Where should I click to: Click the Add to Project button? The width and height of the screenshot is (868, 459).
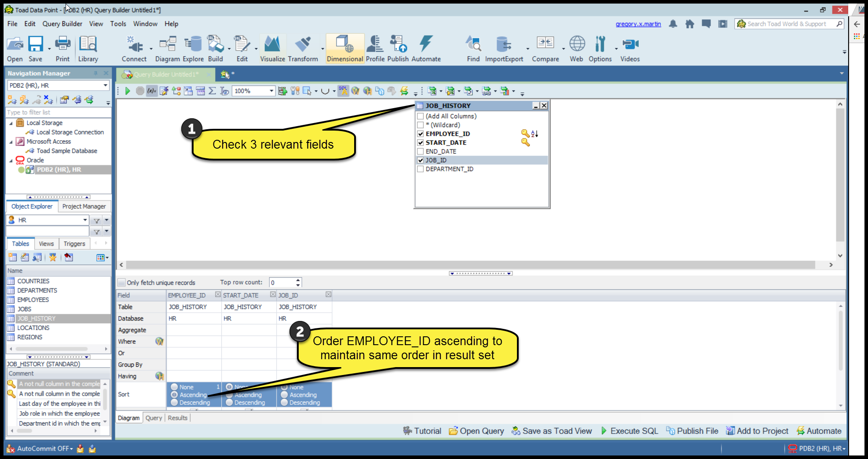tap(757, 431)
